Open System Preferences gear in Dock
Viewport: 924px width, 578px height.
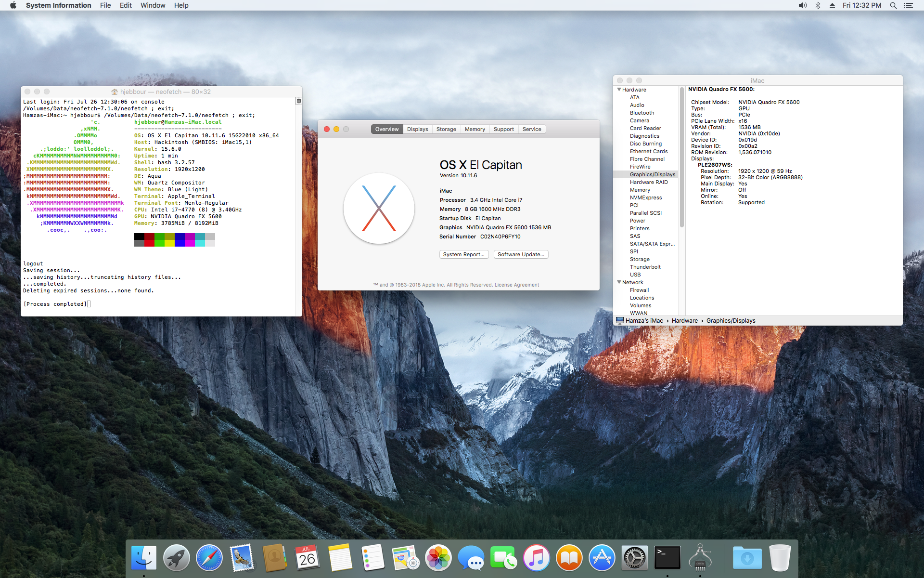[634, 558]
